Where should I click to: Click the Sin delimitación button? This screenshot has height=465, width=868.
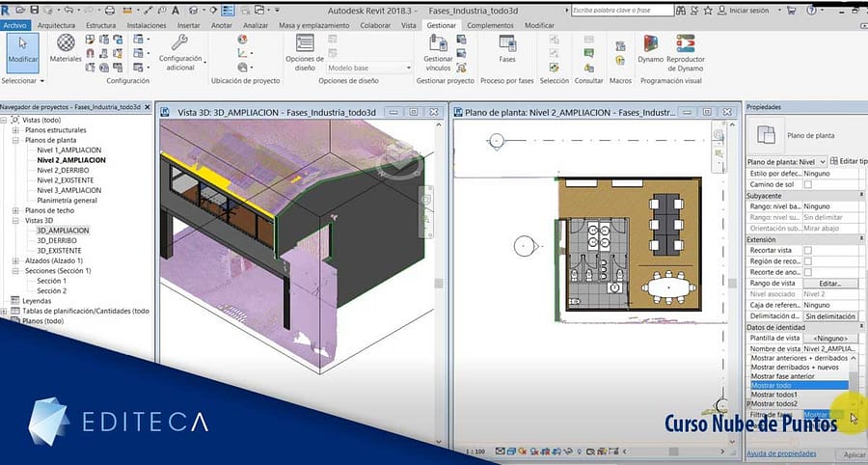click(829, 316)
